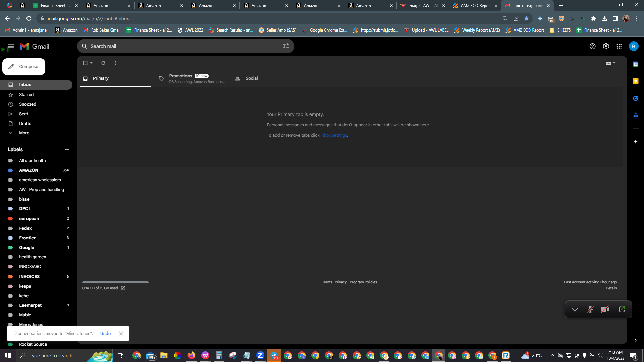
Task: Open Gmail Support help icon
Action: tap(593, 46)
